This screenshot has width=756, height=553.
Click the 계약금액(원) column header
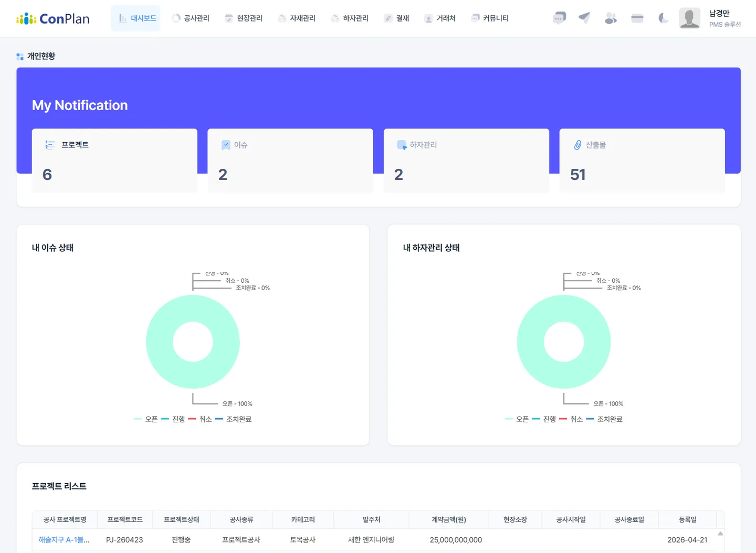coord(449,519)
